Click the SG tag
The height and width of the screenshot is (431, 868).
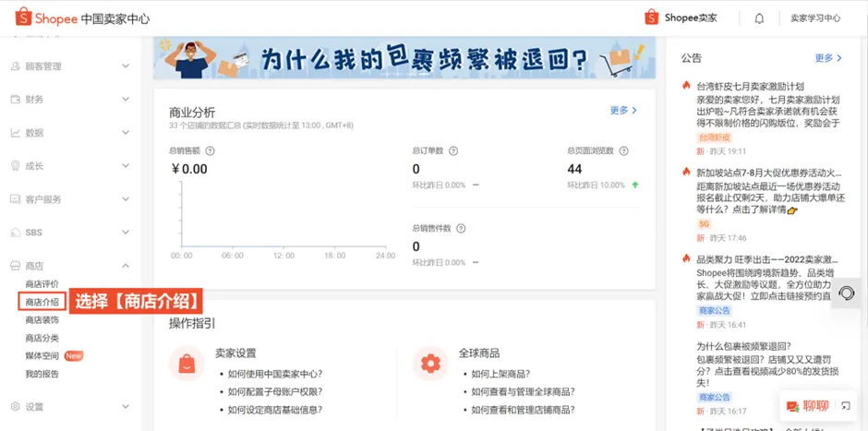coord(704,224)
